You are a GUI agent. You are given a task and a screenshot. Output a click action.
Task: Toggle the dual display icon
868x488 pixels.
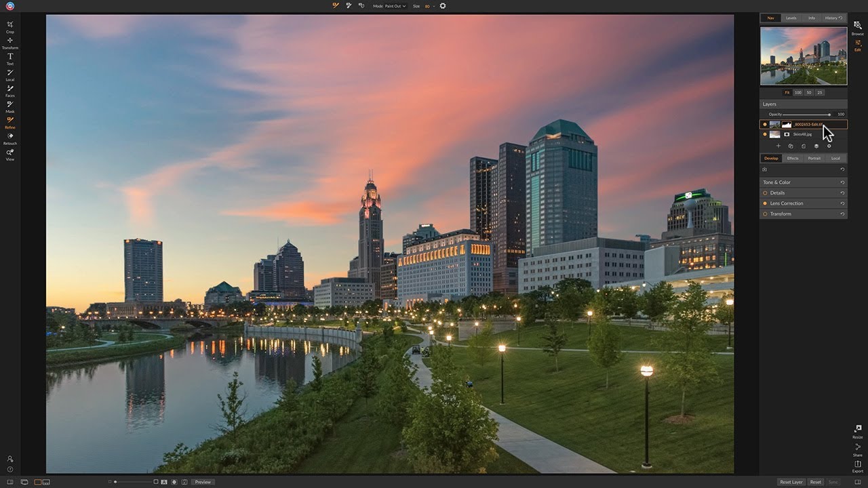pyautogui.click(x=24, y=482)
